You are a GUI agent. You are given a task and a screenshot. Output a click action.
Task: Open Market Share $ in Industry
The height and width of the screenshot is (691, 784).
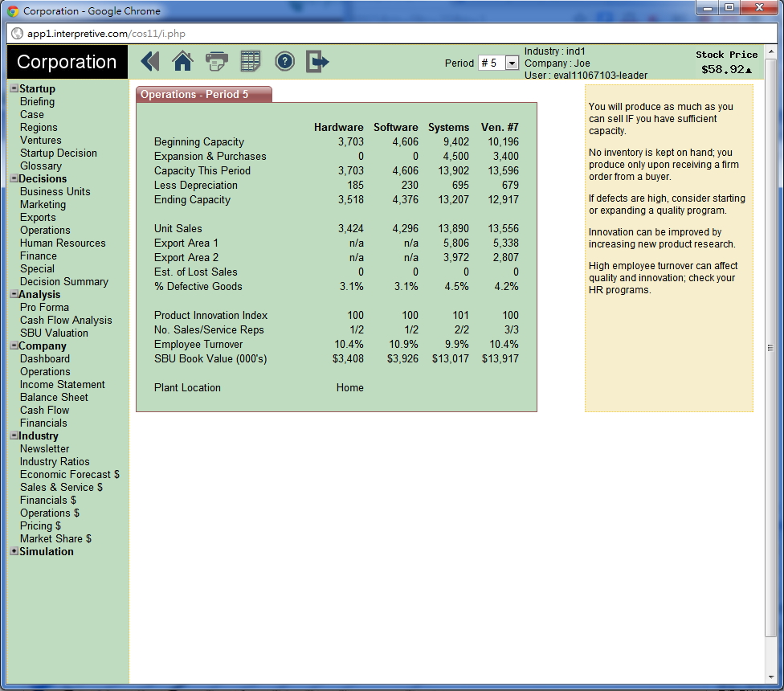pos(55,538)
